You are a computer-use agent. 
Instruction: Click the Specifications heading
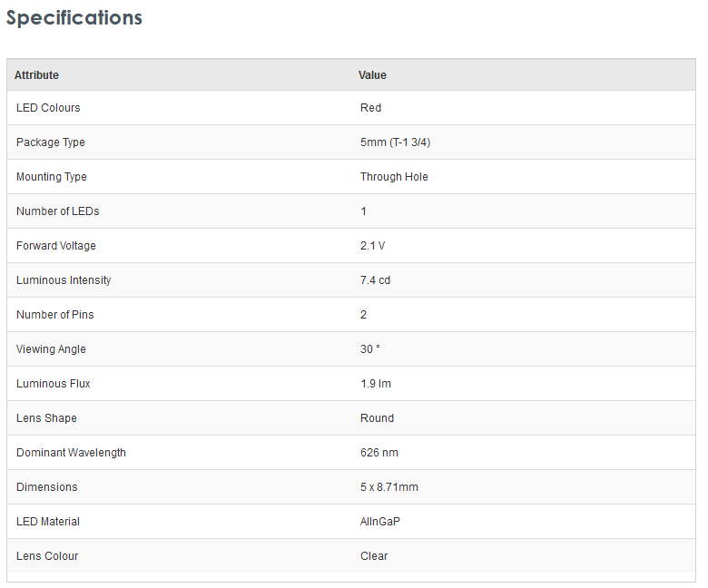(x=74, y=18)
